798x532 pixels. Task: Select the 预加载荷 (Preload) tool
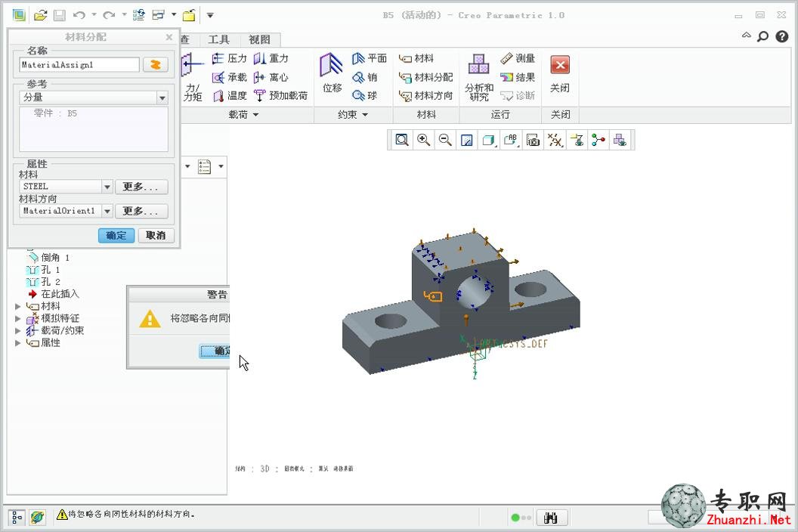281,96
